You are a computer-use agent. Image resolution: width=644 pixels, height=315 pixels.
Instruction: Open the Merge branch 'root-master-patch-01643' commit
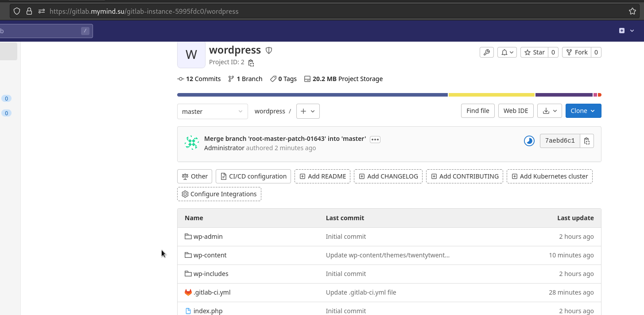point(285,139)
